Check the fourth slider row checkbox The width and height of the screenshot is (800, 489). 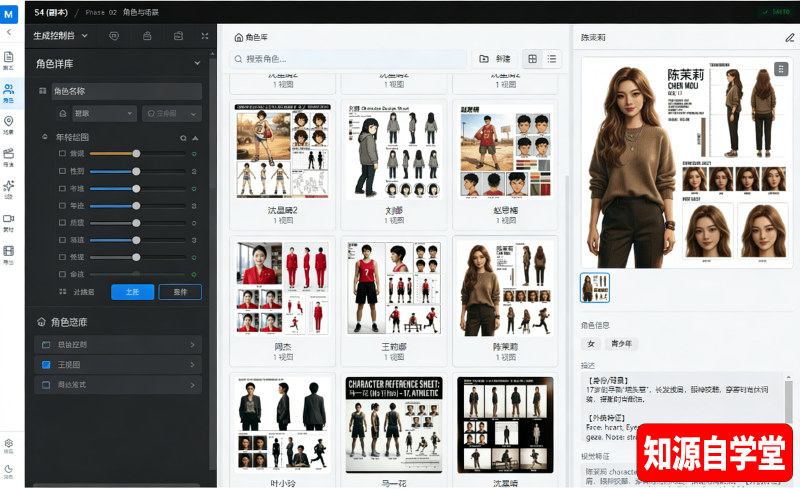point(62,205)
